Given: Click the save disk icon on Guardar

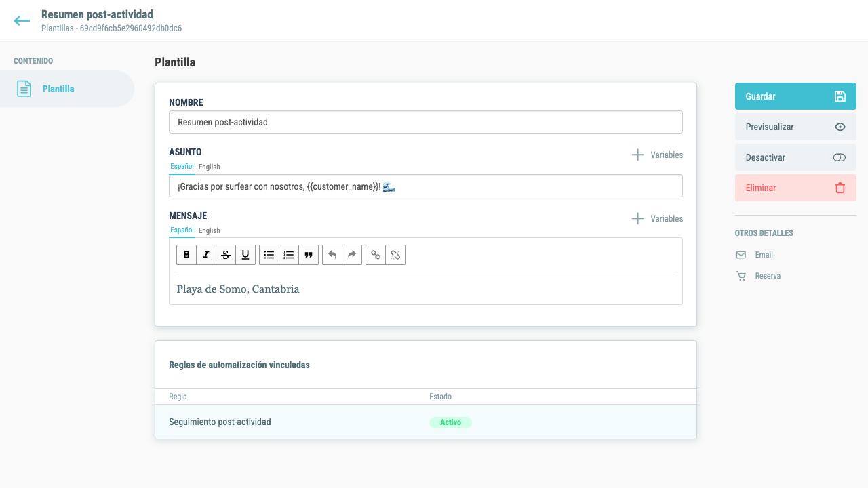Looking at the screenshot, I should tap(840, 96).
